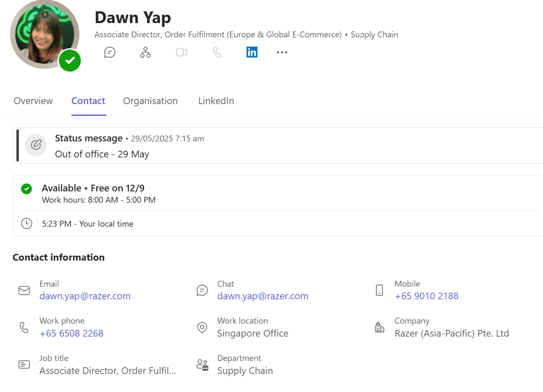Open the Organisation tab
This screenshot has height=392, width=543.
150,101
